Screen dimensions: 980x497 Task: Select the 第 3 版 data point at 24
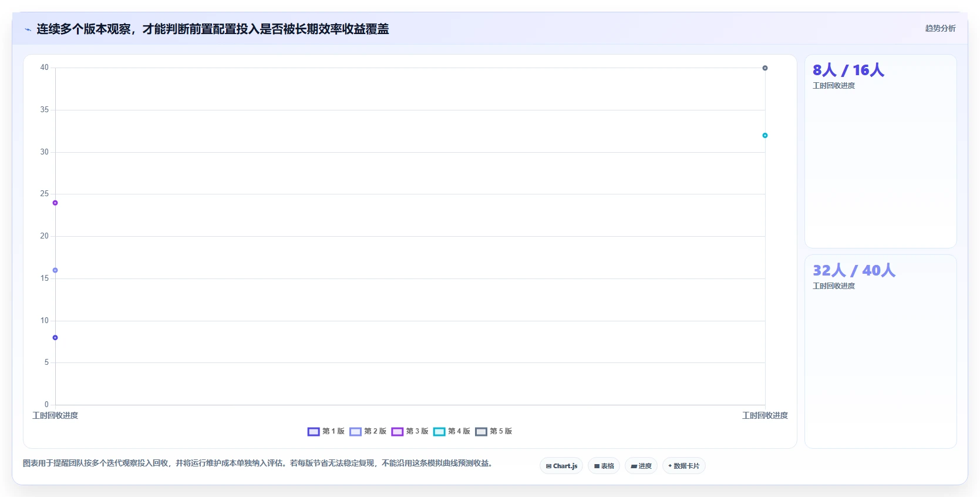point(55,203)
